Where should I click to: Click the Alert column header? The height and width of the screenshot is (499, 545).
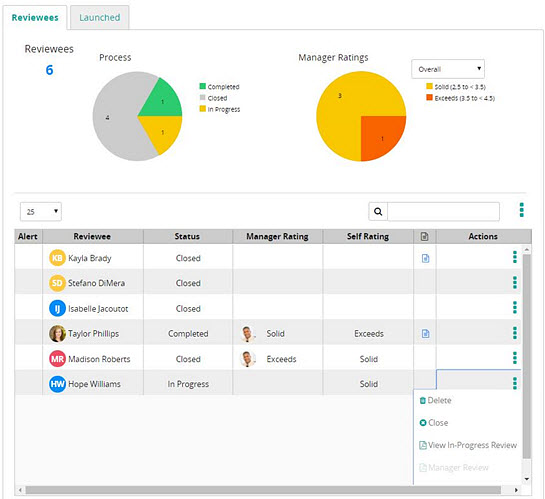click(28, 237)
